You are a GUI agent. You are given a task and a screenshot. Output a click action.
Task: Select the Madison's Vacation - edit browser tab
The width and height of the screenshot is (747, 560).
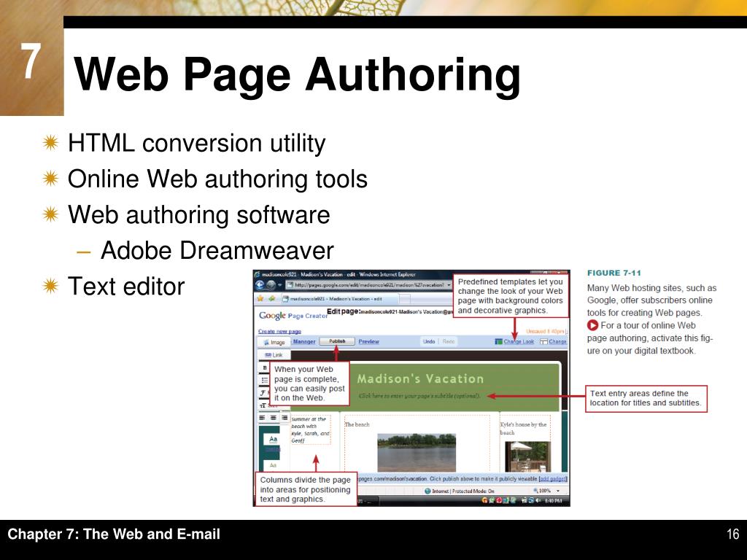(x=338, y=299)
